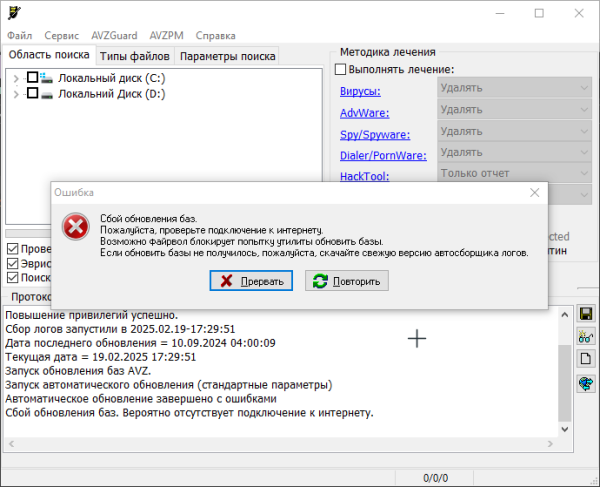Follow the Dialer/PornWare link

tap(383, 155)
